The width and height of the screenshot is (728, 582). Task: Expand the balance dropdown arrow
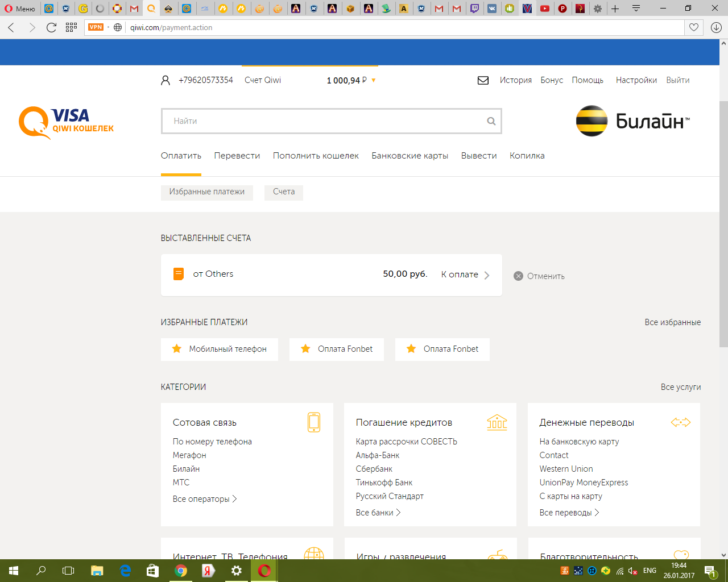pos(374,81)
